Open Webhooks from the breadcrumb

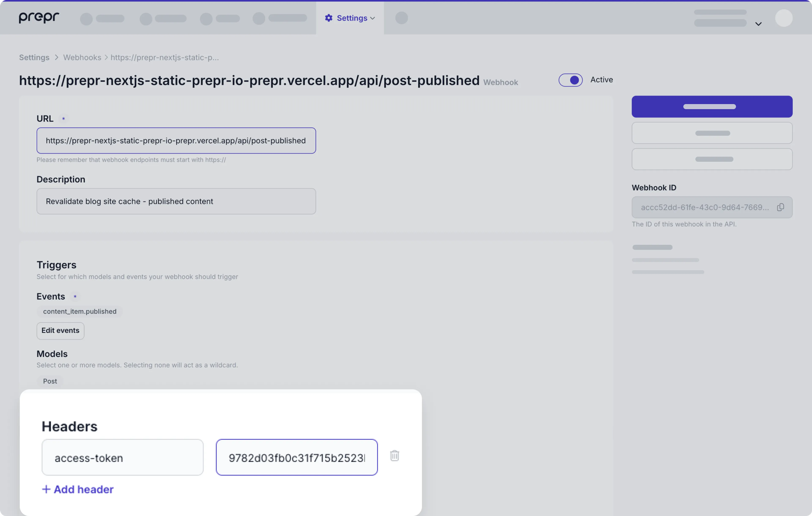tap(82, 57)
